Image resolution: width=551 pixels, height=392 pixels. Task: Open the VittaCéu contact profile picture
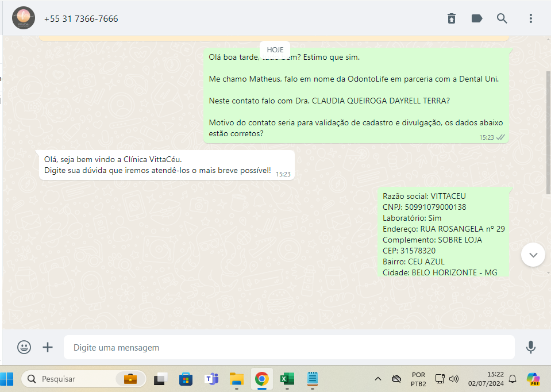24,18
